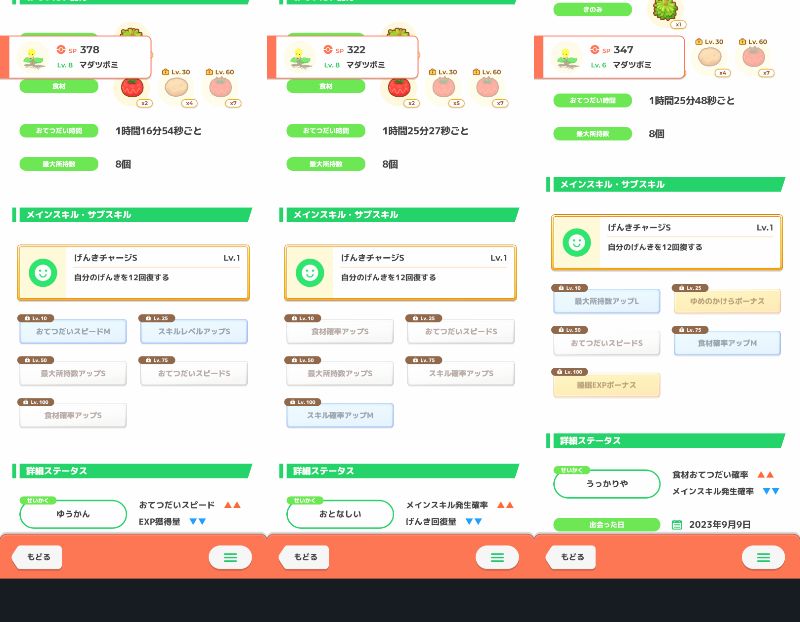Tap the 1時間25分48秒ごと helping time text
Screen dimensions: 800x622
click(692, 101)
